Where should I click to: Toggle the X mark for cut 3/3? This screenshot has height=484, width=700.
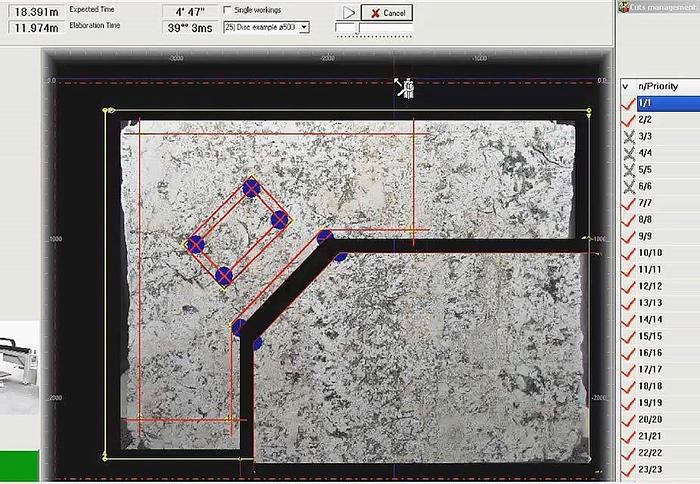[628, 136]
